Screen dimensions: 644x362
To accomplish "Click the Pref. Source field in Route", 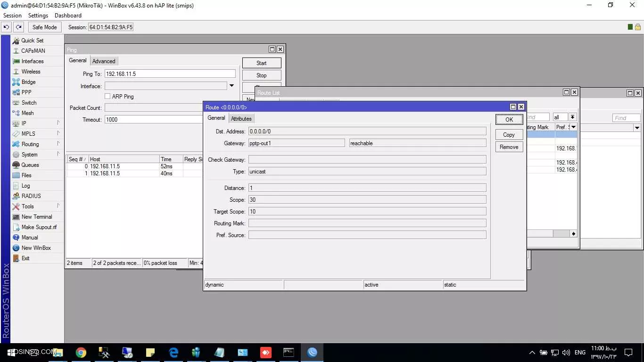I will [x=367, y=235].
